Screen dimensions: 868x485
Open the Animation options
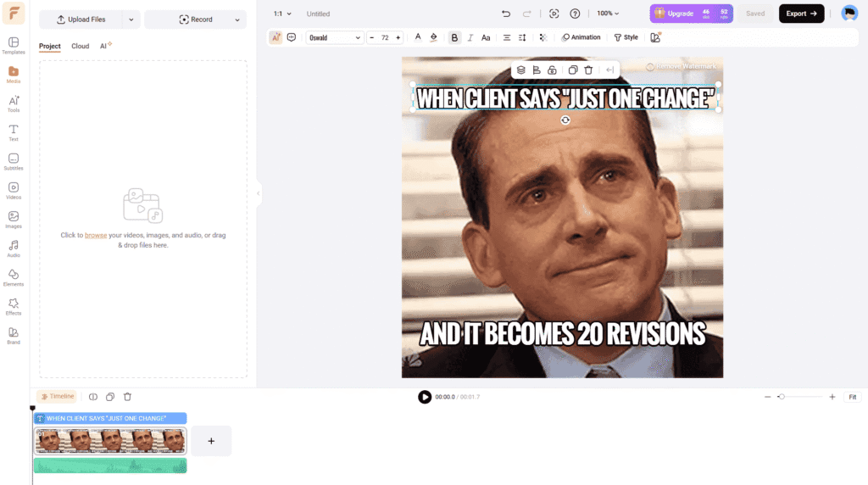coord(581,37)
